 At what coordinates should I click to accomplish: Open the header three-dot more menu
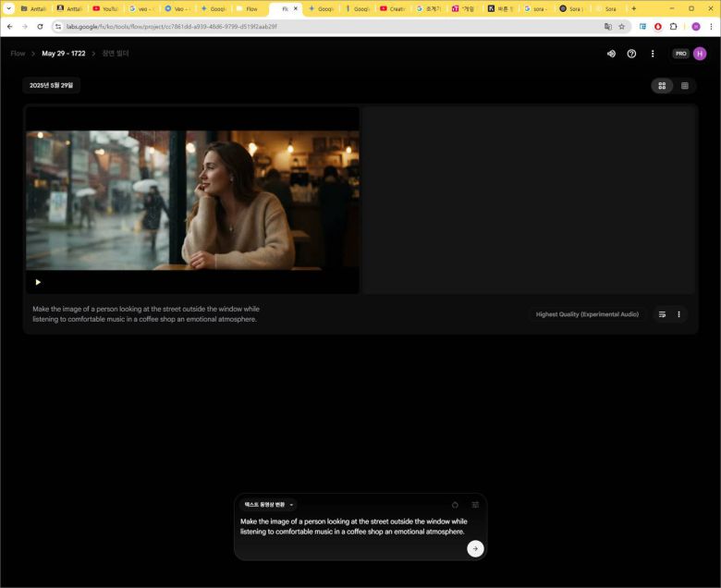[653, 54]
